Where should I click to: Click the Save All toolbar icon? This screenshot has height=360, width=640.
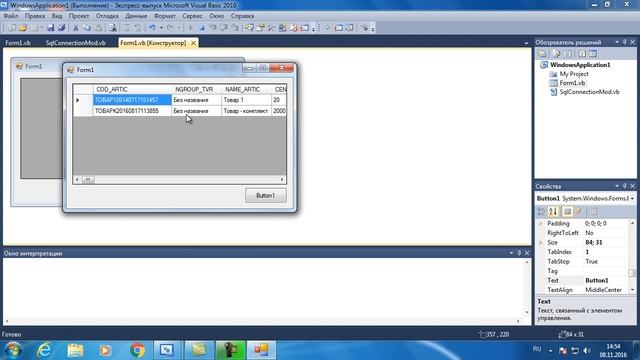pos(62,28)
